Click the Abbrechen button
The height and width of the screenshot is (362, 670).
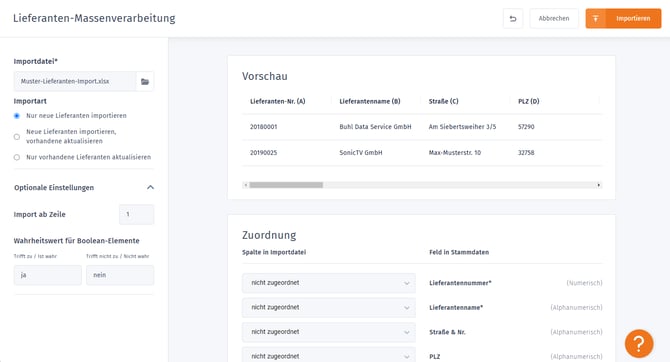pos(554,19)
